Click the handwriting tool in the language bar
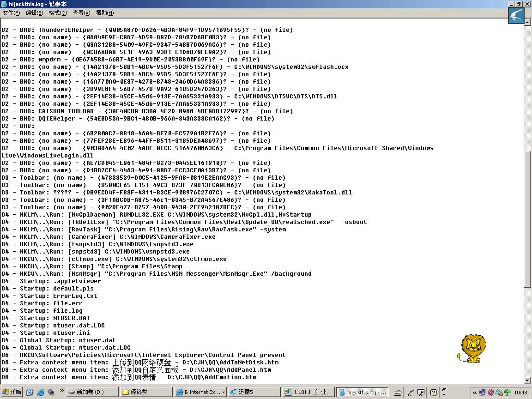 pos(421,393)
